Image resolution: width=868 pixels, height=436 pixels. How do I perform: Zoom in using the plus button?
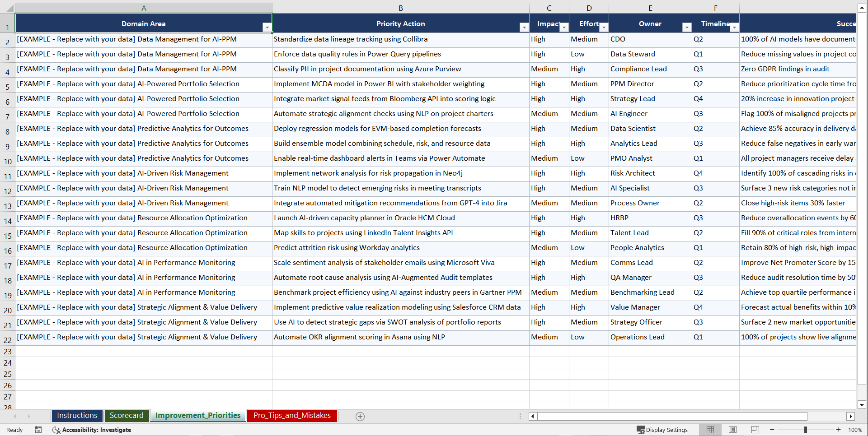[839, 430]
